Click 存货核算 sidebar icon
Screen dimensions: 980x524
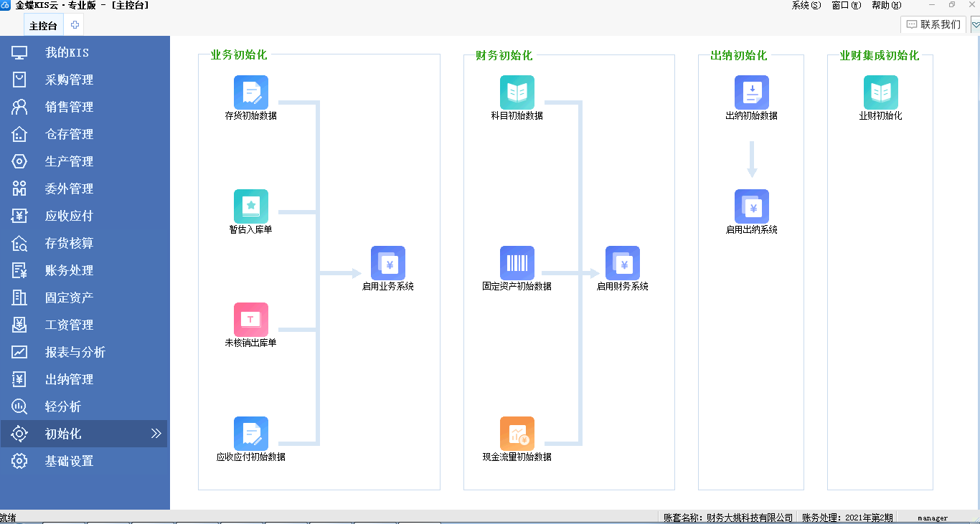[19, 243]
